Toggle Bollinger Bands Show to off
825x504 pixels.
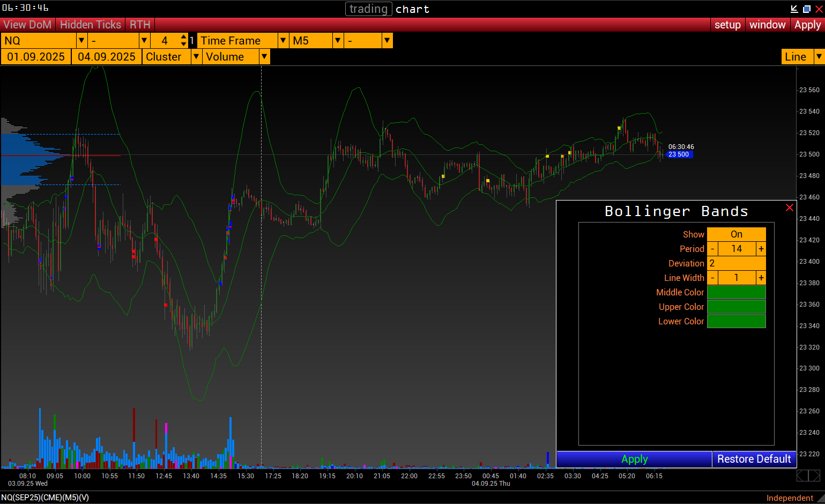click(736, 234)
